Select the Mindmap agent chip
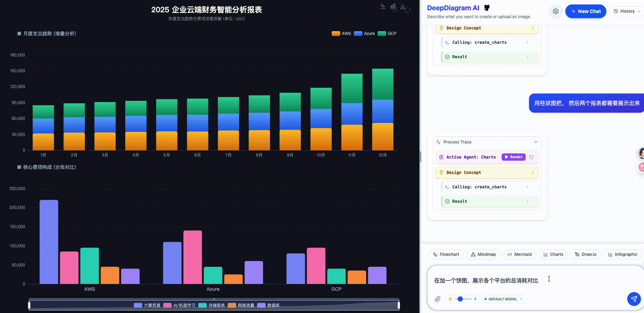 (x=483, y=254)
